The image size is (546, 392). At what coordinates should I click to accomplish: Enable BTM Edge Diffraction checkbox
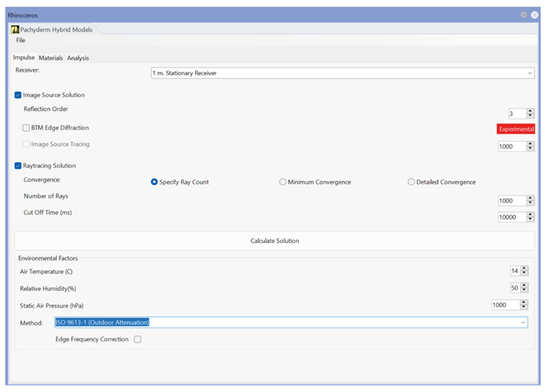click(26, 128)
